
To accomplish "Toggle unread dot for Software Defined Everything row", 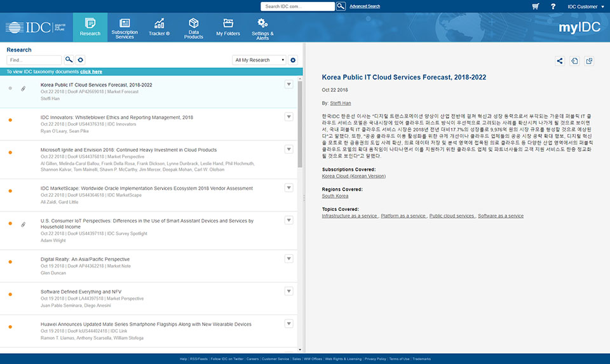I will (x=10, y=294).
